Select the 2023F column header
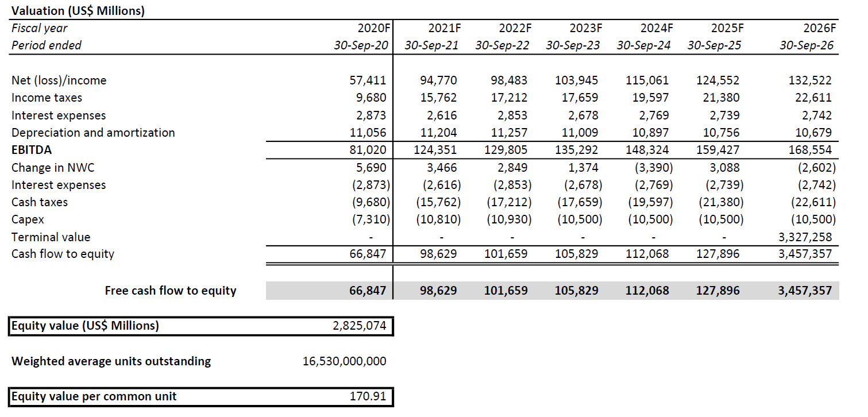 [585, 28]
